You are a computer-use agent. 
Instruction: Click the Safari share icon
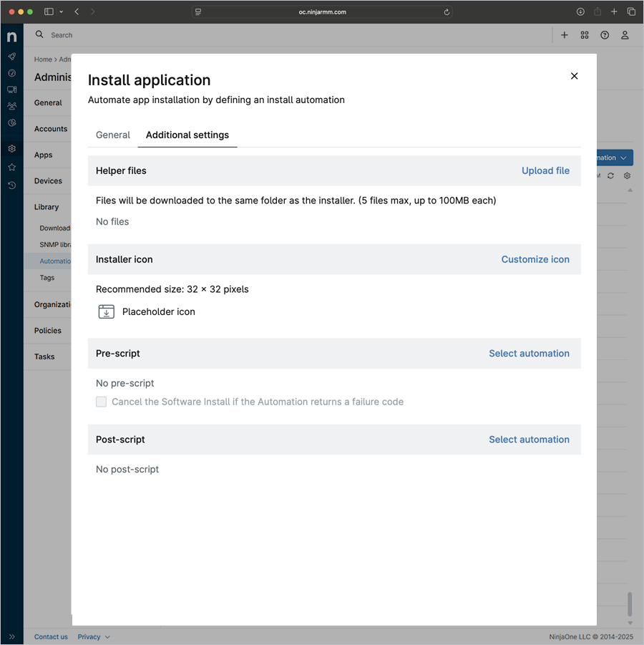tap(597, 11)
